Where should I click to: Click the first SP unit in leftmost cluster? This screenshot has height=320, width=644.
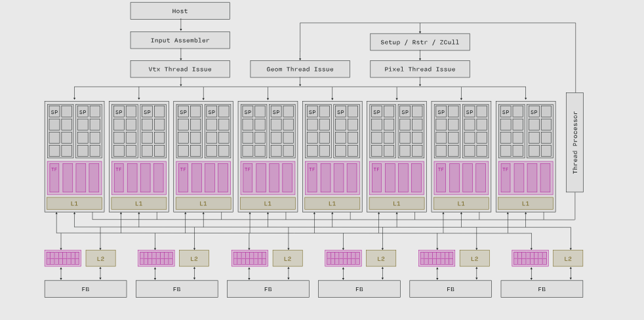click(54, 111)
